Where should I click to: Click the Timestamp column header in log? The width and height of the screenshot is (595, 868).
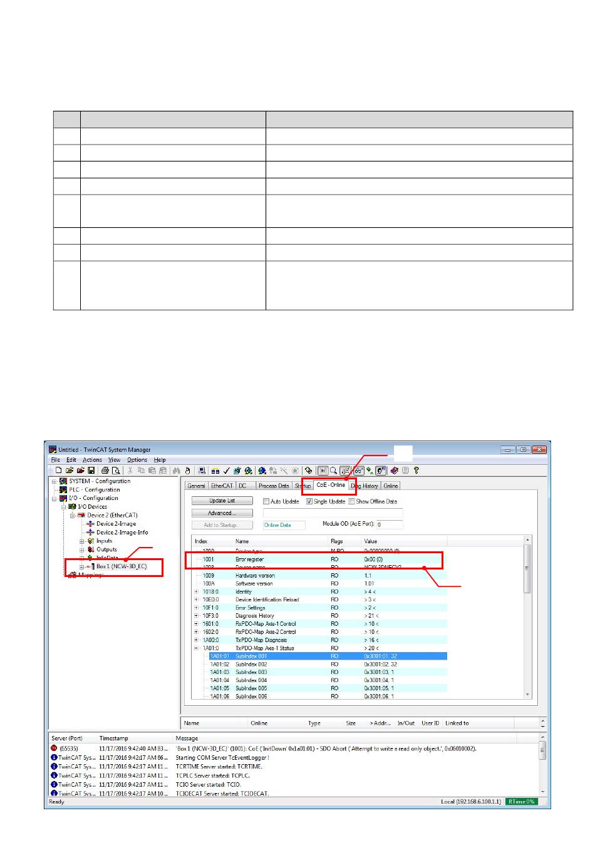pos(135,738)
